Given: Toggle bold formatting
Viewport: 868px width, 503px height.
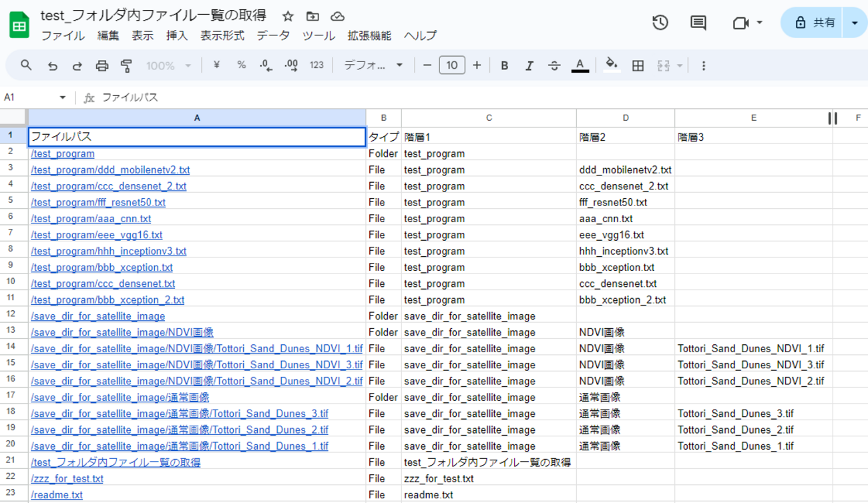Looking at the screenshot, I should tap(504, 65).
